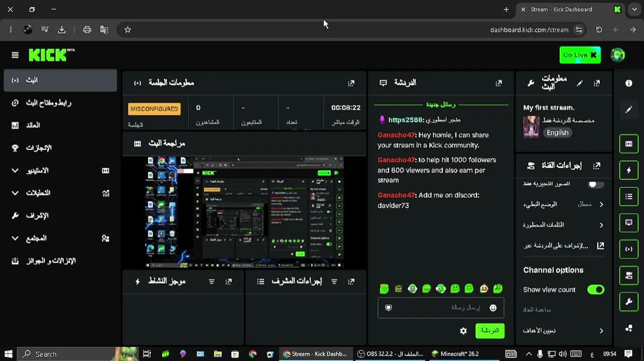
Task: Bookmark this page with the star icon
Action: (x=128, y=30)
